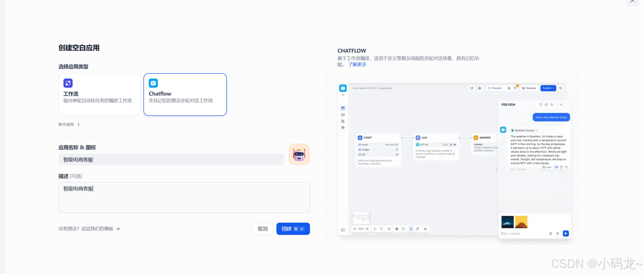The height and width of the screenshot is (274, 644).
Task: Click the 面向单轮自动化任务的编排工作流 description
Action: click(98, 101)
